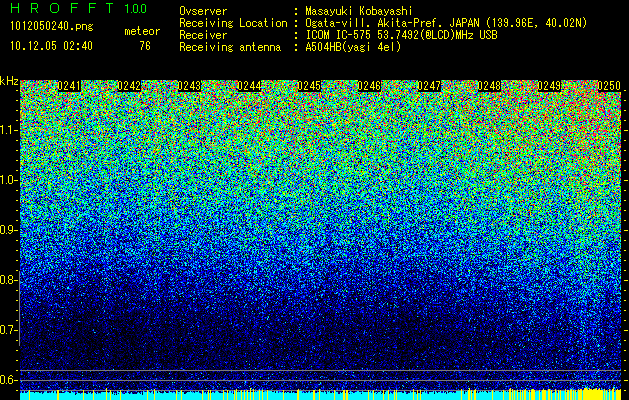Click observer name Masayuki Kobayashi
This screenshot has width=629, height=400.
[x=358, y=12]
